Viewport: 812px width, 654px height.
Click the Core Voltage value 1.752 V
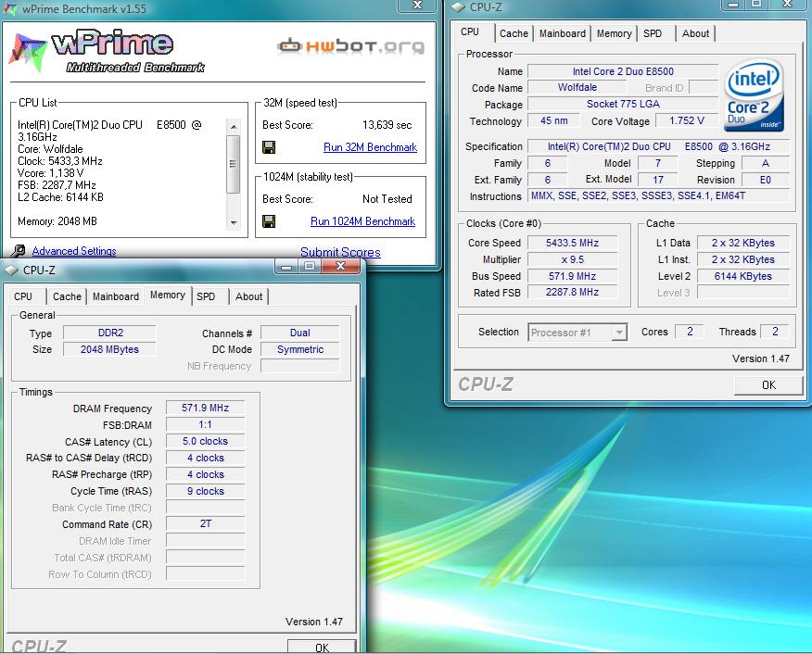tap(687, 120)
